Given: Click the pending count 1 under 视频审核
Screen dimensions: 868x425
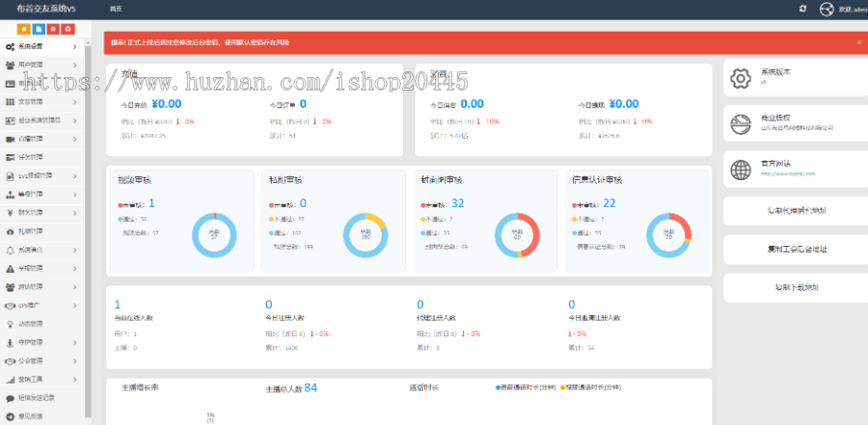Looking at the screenshot, I should 151,203.
